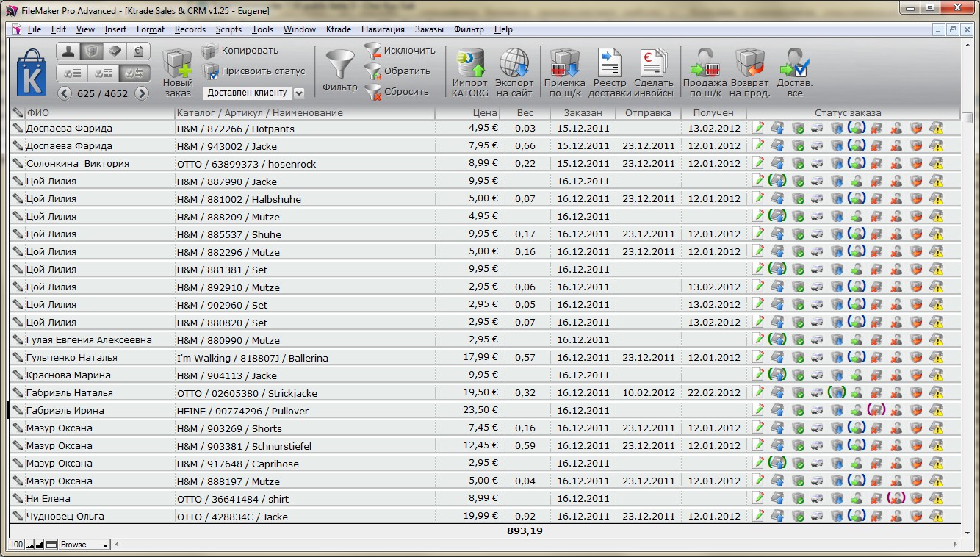
Task: Click Сделать инвойсы to make invoices
Action: point(654,73)
